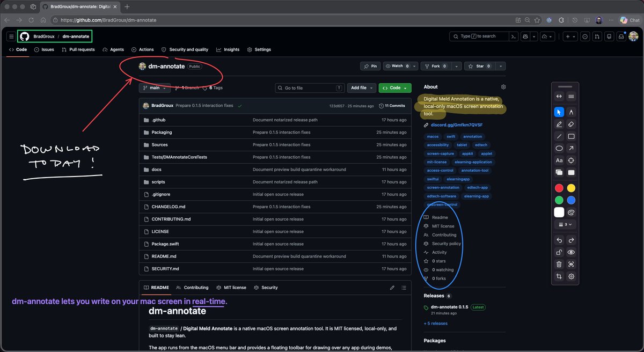The width and height of the screenshot is (644, 352).
Task: Choose the eraser tool in annotation toolbar
Action: click(572, 124)
